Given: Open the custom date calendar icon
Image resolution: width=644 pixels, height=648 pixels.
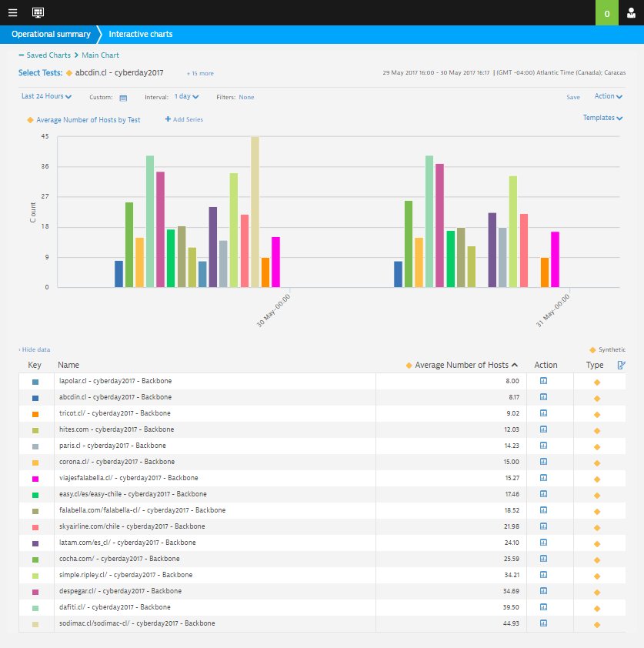Looking at the screenshot, I should tap(123, 98).
